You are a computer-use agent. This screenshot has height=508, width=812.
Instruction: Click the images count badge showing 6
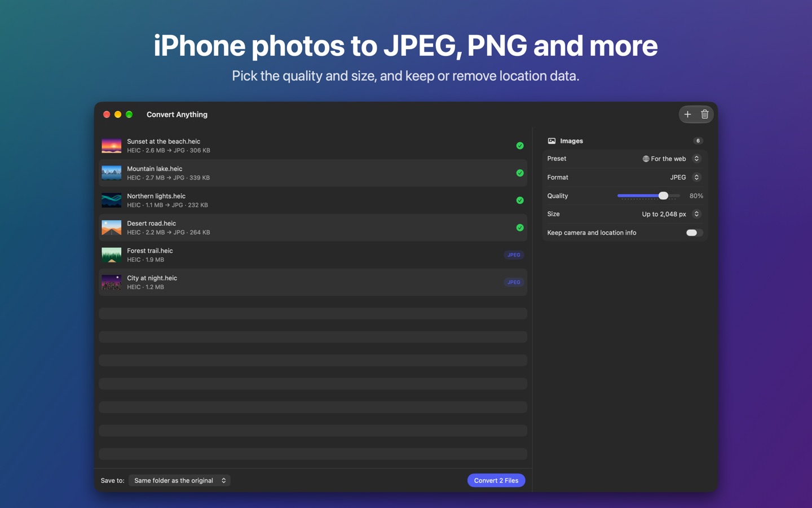pos(698,141)
